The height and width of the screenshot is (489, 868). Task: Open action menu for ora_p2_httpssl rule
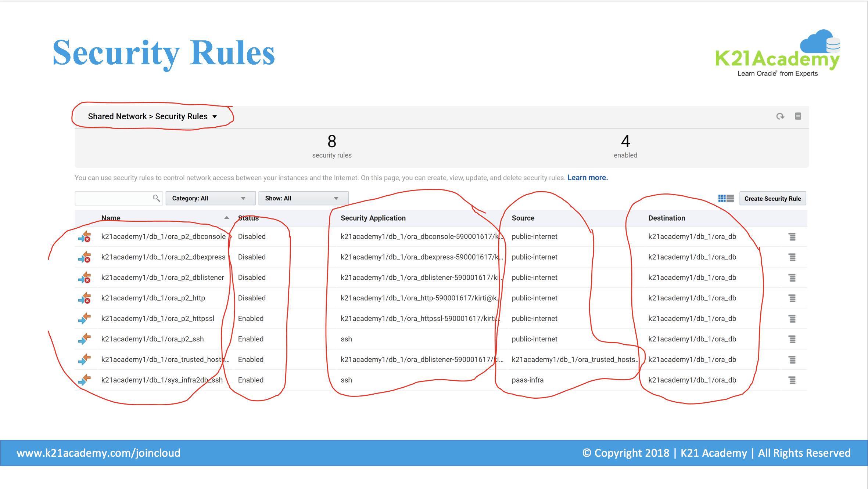[x=792, y=319]
